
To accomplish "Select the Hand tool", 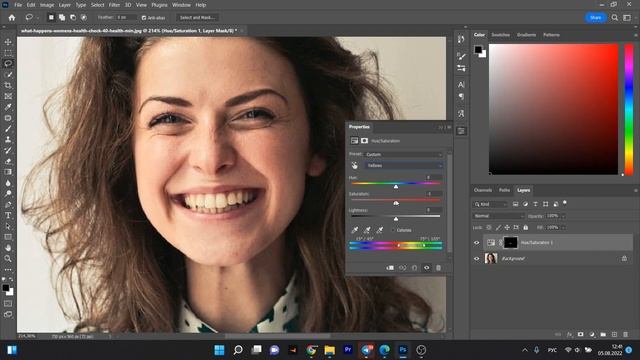I will coord(8,247).
